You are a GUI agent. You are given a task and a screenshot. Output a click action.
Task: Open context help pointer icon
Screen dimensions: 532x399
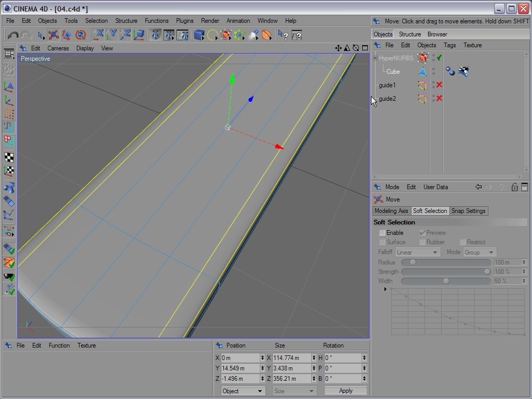tap(283, 35)
